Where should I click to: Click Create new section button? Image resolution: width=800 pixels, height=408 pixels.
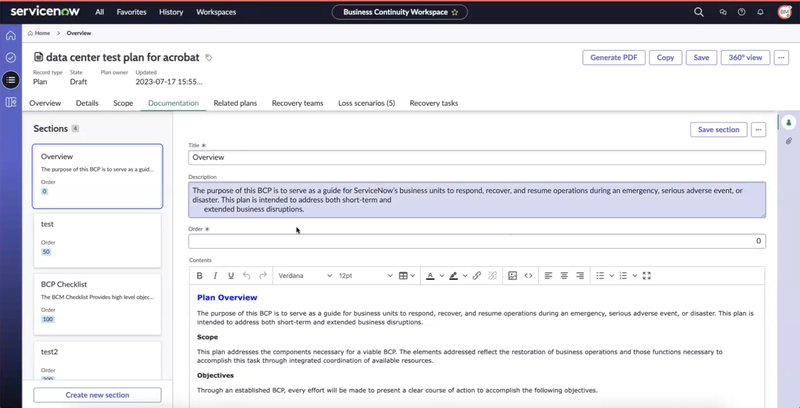pos(97,395)
